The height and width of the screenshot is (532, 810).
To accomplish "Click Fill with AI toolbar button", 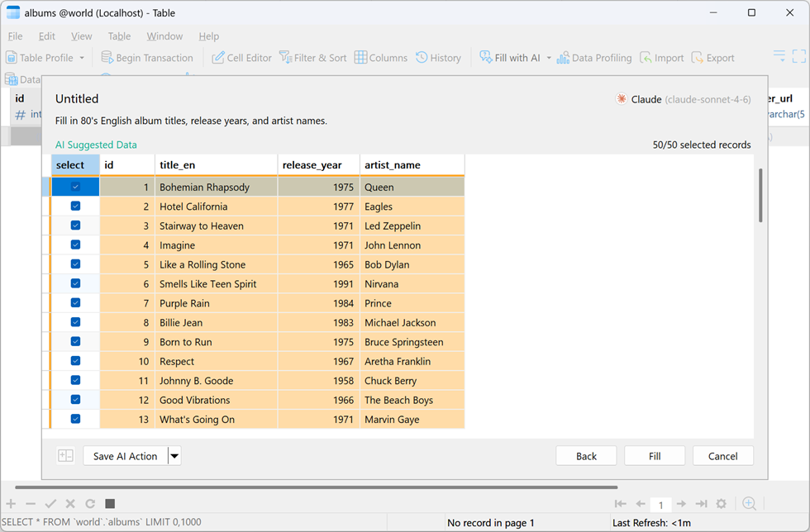I will click(x=510, y=58).
